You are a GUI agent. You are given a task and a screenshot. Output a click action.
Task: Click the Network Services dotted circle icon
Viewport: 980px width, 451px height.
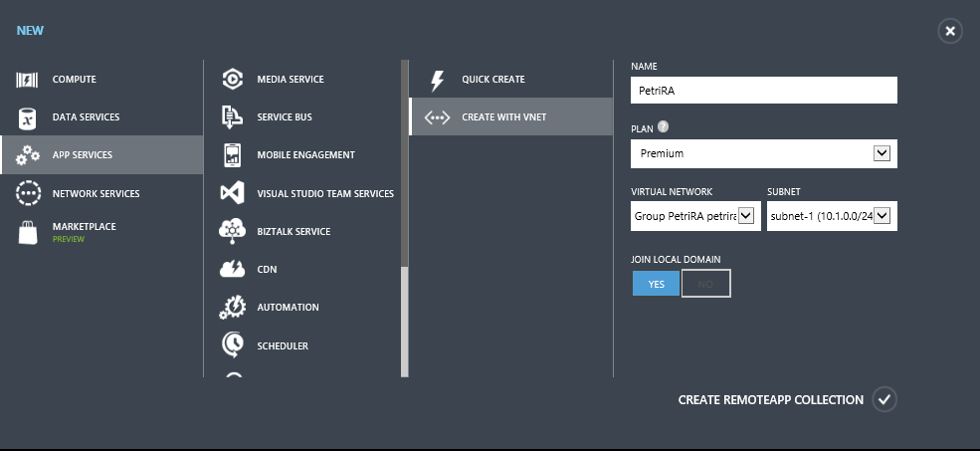tap(28, 193)
